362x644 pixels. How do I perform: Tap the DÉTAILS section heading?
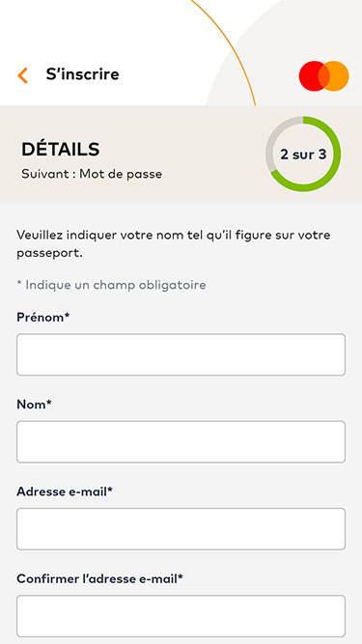point(60,149)
